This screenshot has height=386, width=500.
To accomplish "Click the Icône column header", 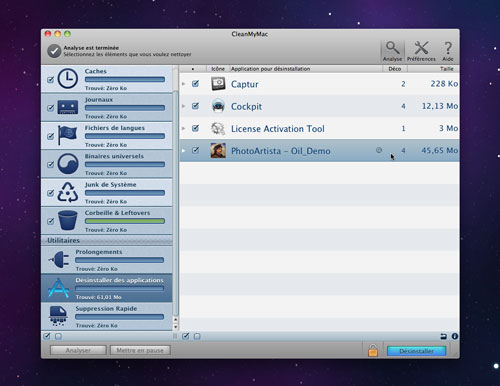I will (x=218, y=69).
